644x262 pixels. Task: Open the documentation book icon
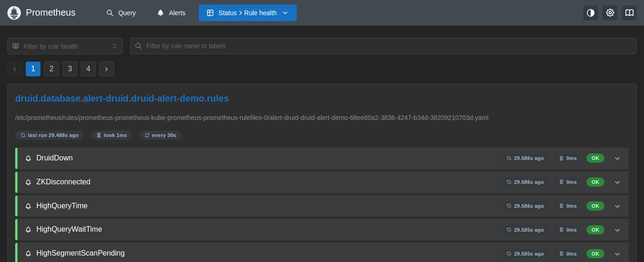coord(629,13)
